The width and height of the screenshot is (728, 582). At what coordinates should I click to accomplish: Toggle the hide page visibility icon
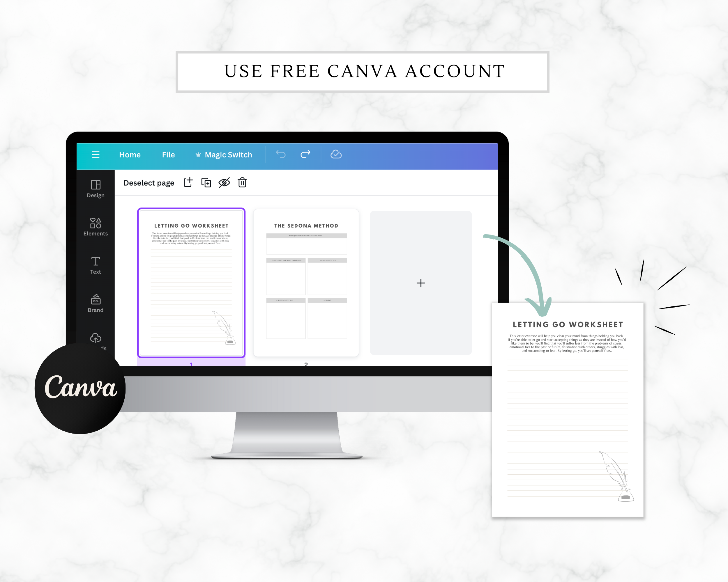tap(224, 183)
